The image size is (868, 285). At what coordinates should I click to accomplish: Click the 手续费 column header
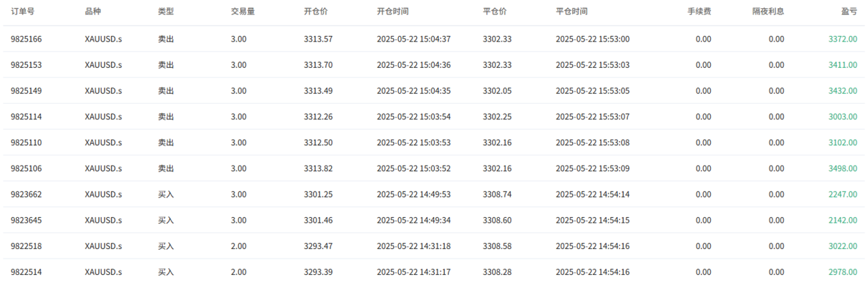(x=699, y=12)
